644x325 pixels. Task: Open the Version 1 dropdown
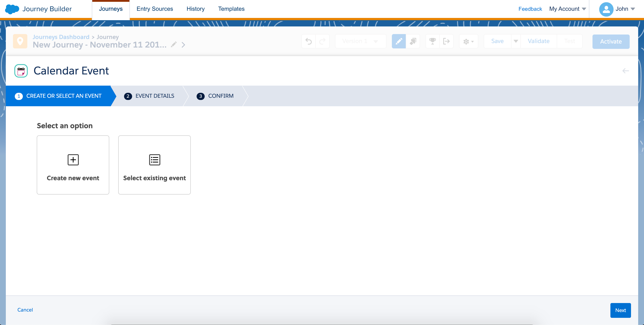360,41
